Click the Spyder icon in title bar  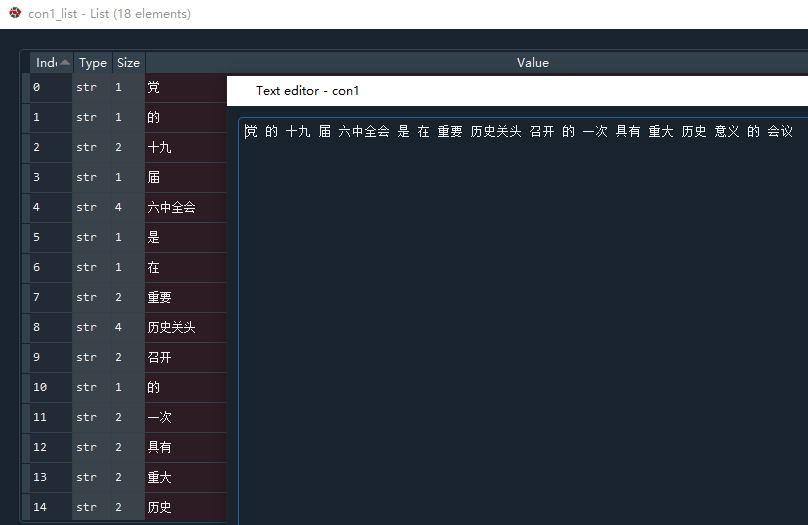point(15,13)
